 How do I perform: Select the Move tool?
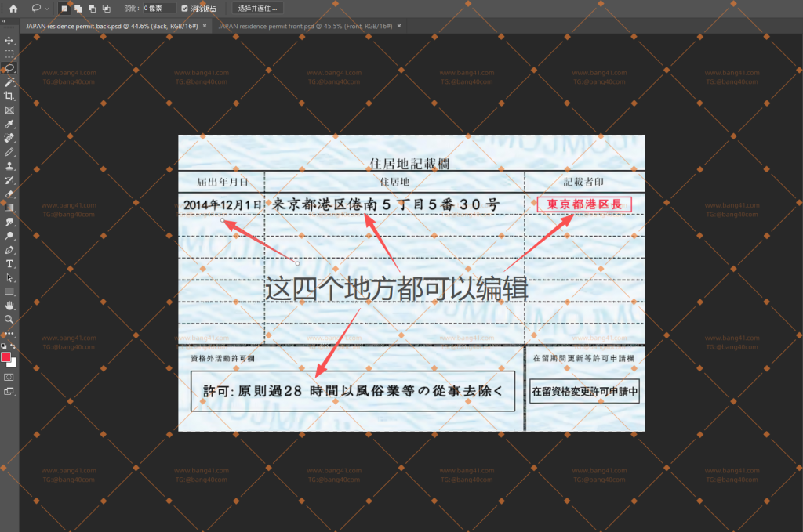(x=9, y=42)
